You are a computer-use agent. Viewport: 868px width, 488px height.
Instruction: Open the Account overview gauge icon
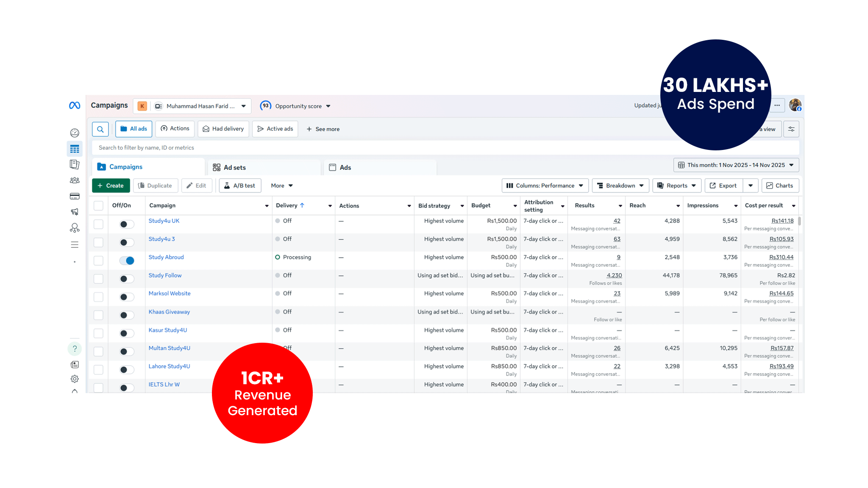pyautogui.click(x=75, y=133)
